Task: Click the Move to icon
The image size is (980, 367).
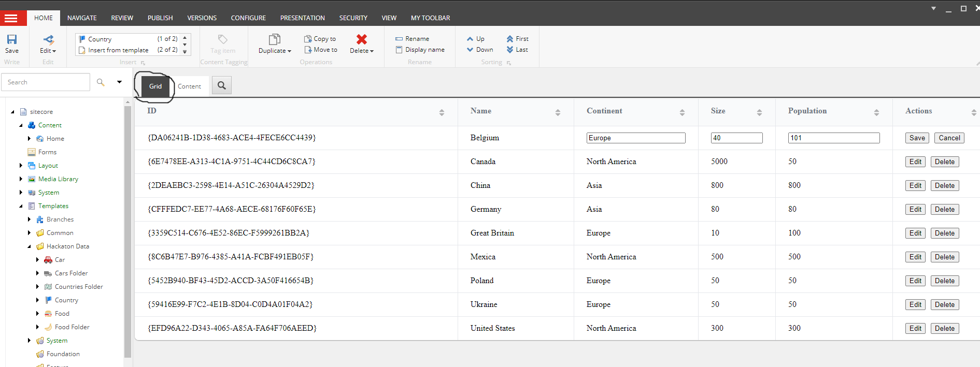Action: (x=308, y=50)
